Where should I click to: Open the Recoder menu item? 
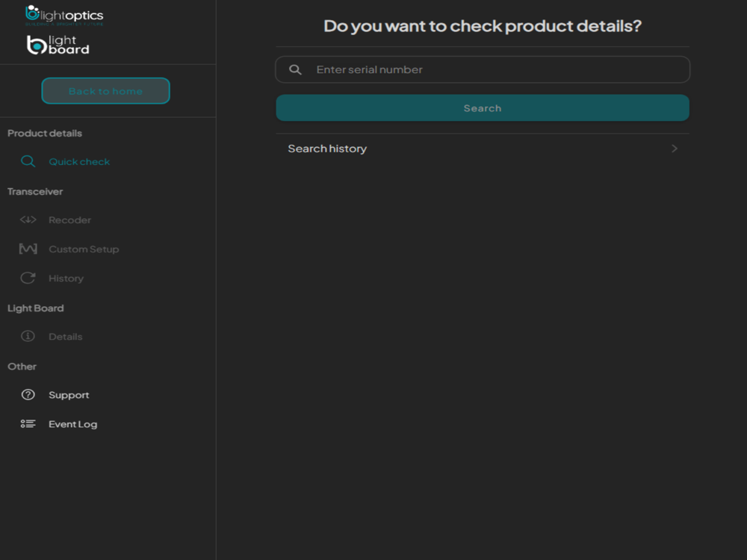click(x=69, y=220)
